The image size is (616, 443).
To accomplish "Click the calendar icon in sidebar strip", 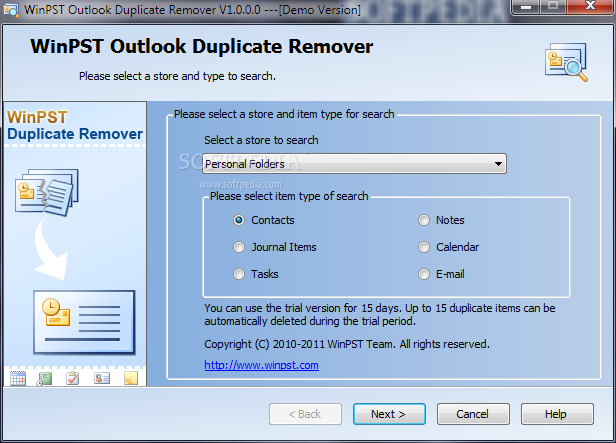I will (18, 378).
